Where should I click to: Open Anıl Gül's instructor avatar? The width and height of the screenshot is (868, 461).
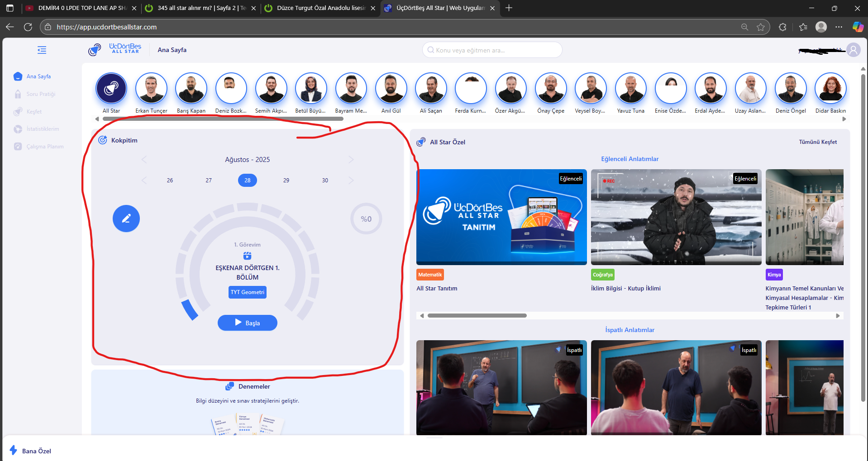[391, 88]
